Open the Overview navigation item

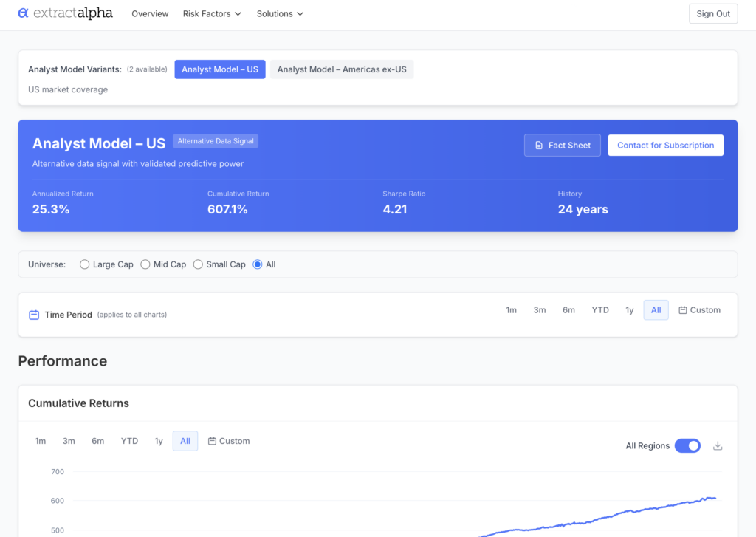[x=150, y=14]
